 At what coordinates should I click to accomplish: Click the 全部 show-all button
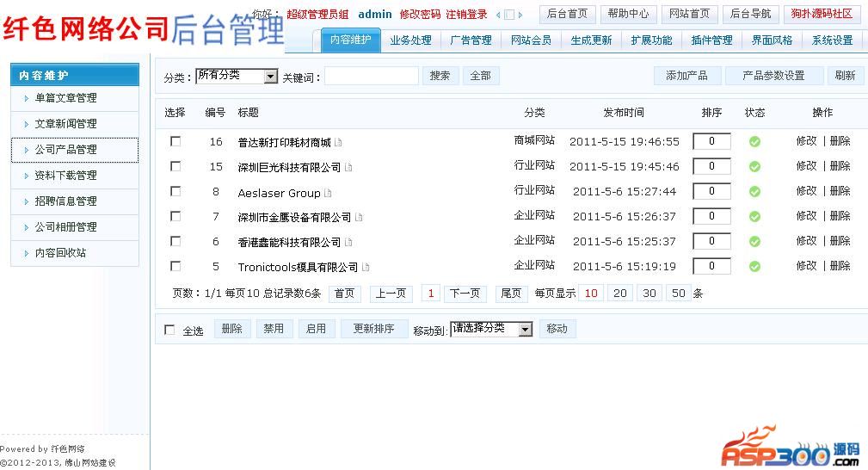481,76
